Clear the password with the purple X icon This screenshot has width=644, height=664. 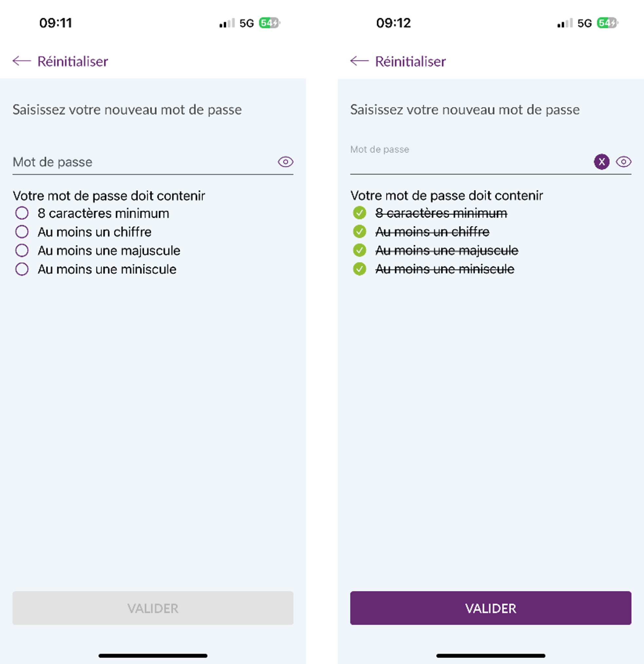[x=602, y=161]
